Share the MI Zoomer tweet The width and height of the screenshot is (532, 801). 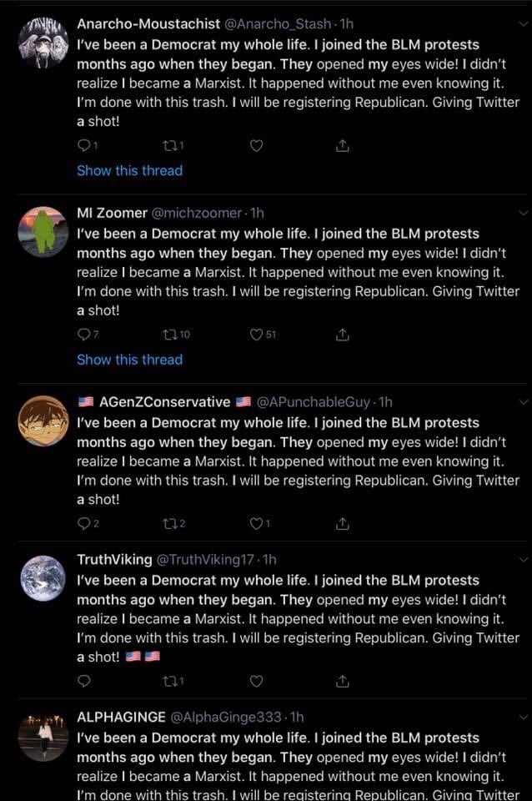pyautogui.click(x=343, y=335)
